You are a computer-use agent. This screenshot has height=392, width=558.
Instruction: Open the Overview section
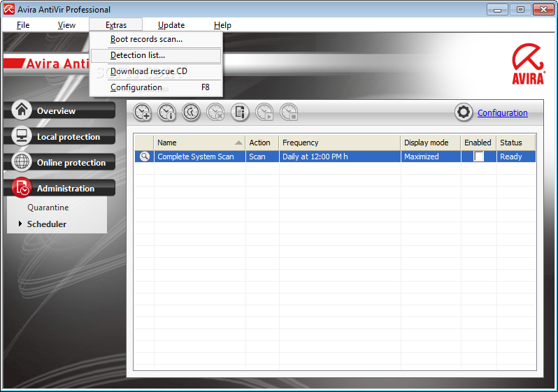pyautogui.click(x=59, y=110)
